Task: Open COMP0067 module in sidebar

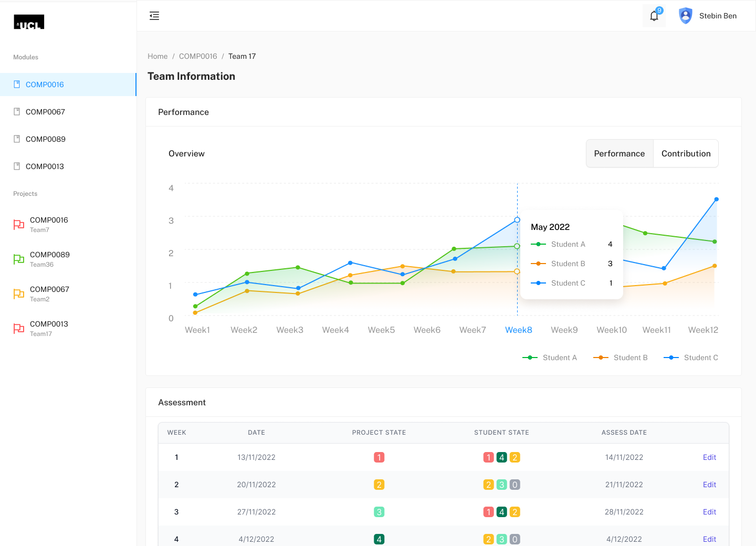Action: tap(68, 112)
